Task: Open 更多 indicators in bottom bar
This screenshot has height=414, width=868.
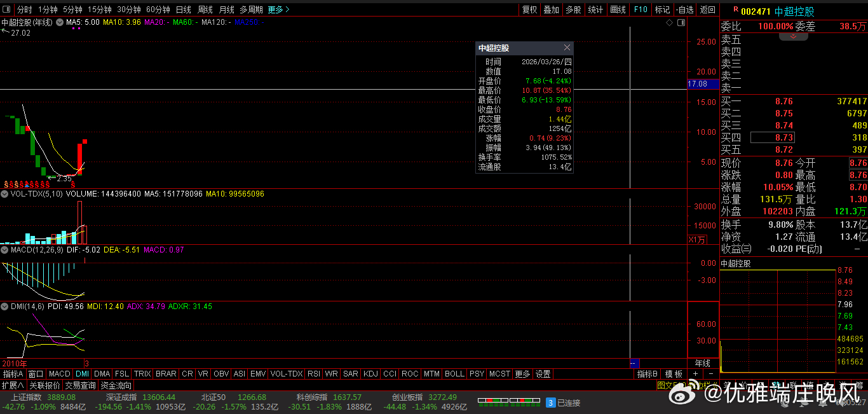Action: pos(522,374)
